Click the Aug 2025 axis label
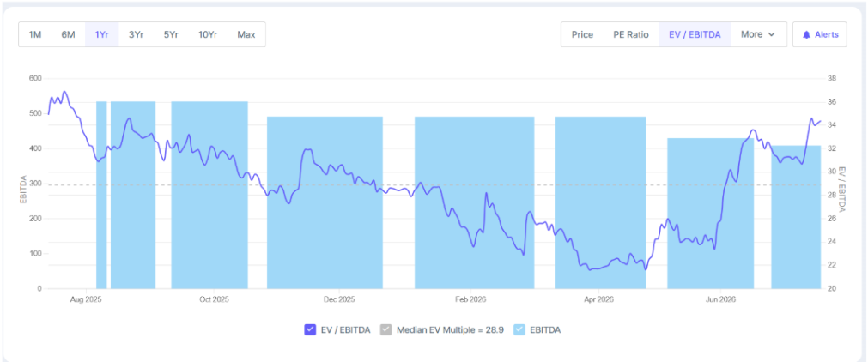Image resolution: width=868 pixels, height=362 pixels. click(x=86, y=299)
